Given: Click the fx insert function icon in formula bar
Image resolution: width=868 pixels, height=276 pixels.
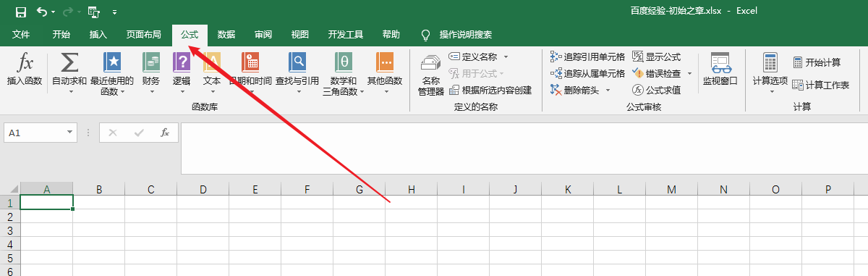Looking at the screenshot, I should pos(165,133).
